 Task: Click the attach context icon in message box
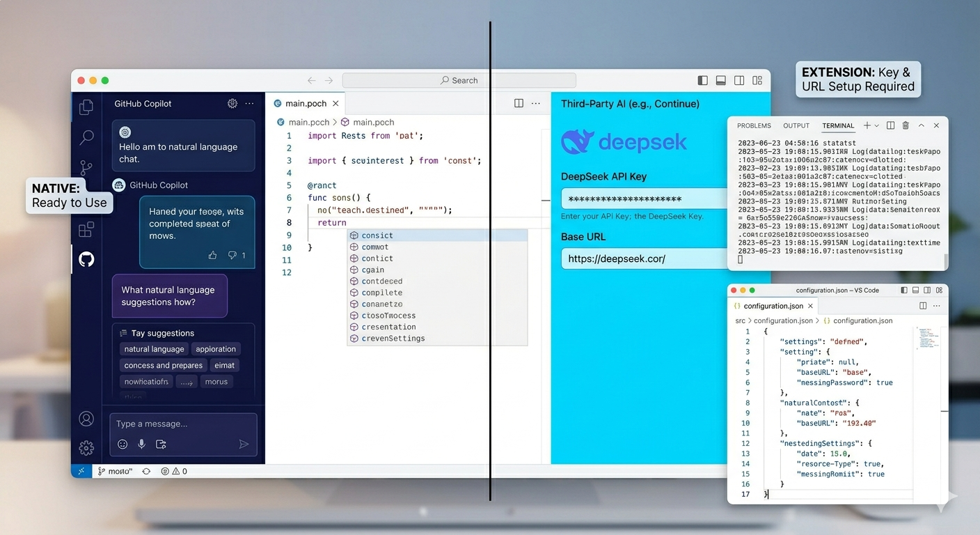coord(161,444)
